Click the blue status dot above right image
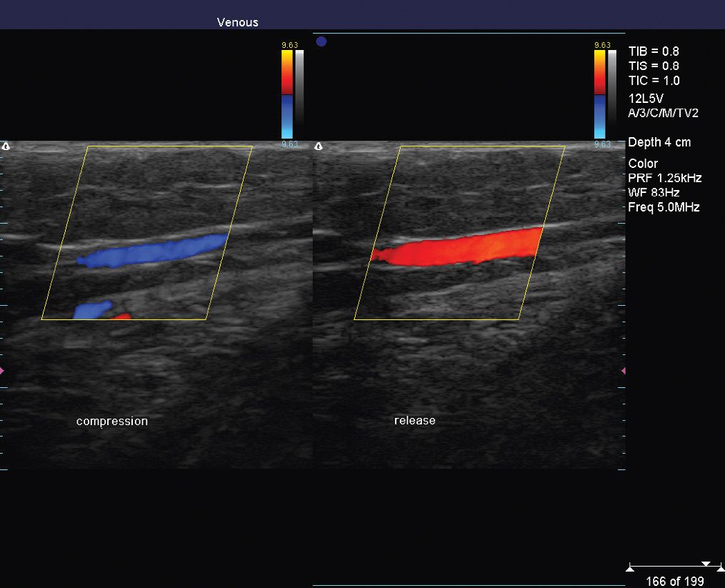 coord(321,41)
